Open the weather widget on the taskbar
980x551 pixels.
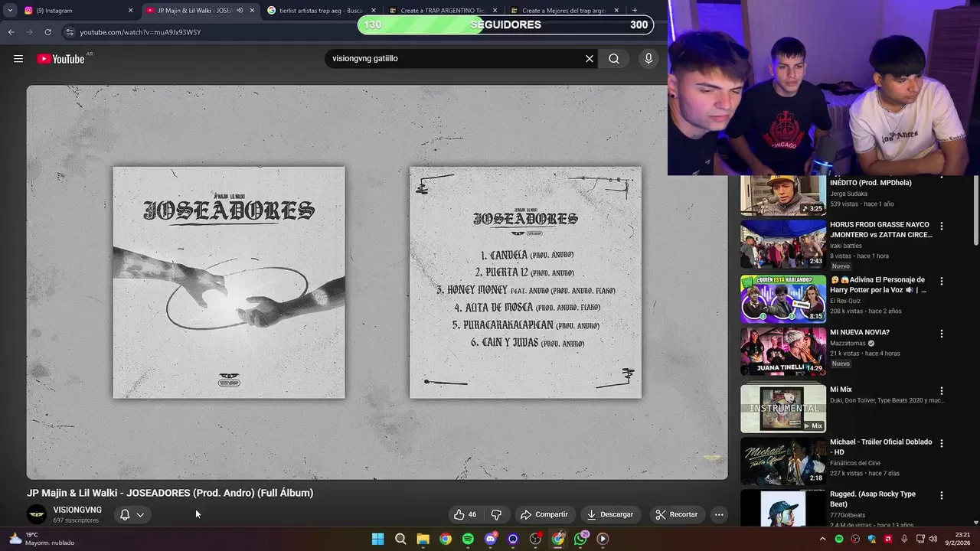click(42, 539)
